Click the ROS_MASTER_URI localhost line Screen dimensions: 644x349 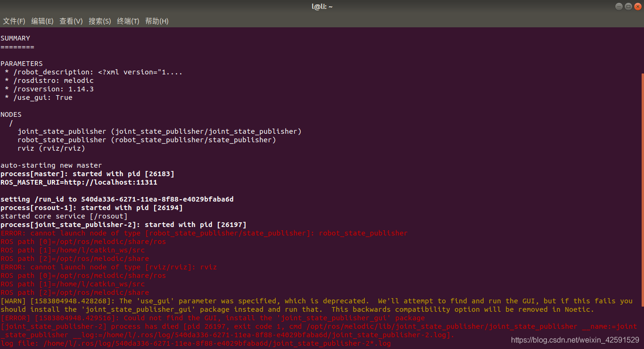79,182
